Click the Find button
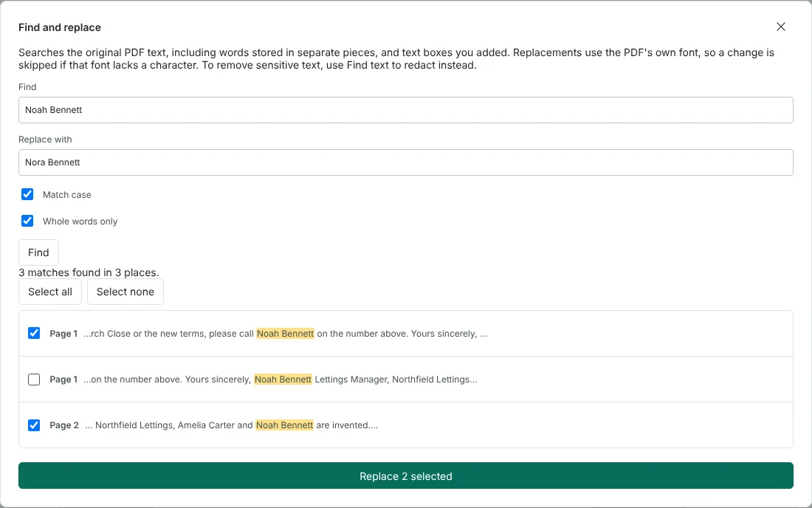Image resolution: width=812 pixels, height=508 pixels. pyautogui.click(x=38, y=253)
